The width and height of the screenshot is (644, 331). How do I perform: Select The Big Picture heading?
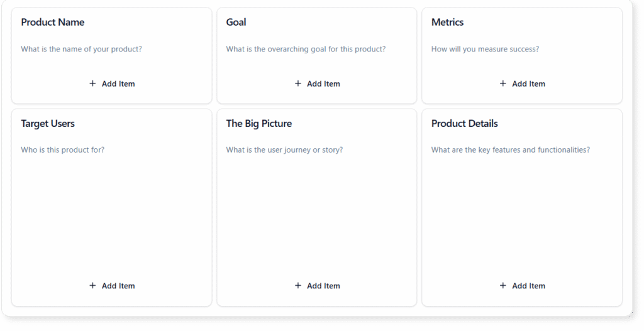click(259, 124)
